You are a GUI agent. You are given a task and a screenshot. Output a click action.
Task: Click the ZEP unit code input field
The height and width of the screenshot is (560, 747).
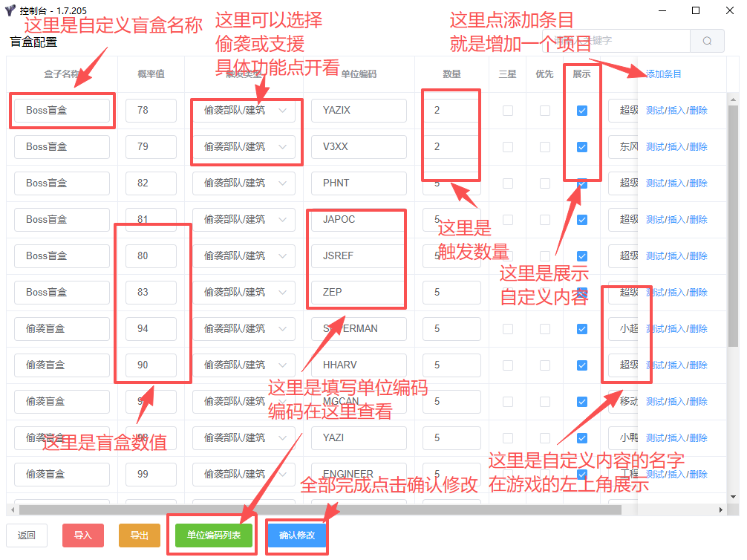[x=359, y=293]
